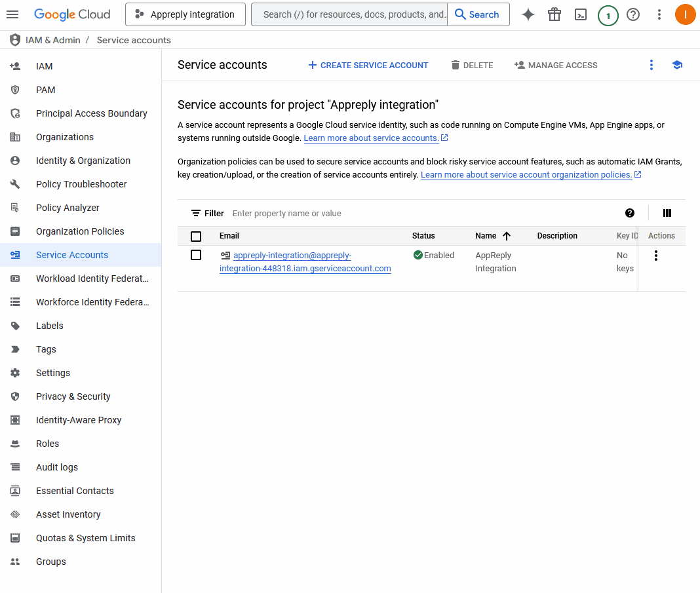Open more page actions three-dot menu

tap(651, 65)
